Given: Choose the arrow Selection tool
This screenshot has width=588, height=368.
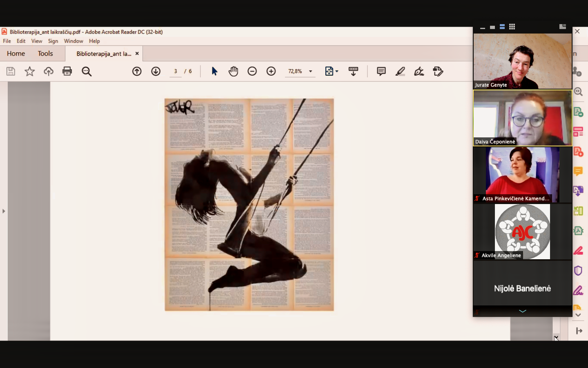Looking at the screenshot, I should (214, 72).
